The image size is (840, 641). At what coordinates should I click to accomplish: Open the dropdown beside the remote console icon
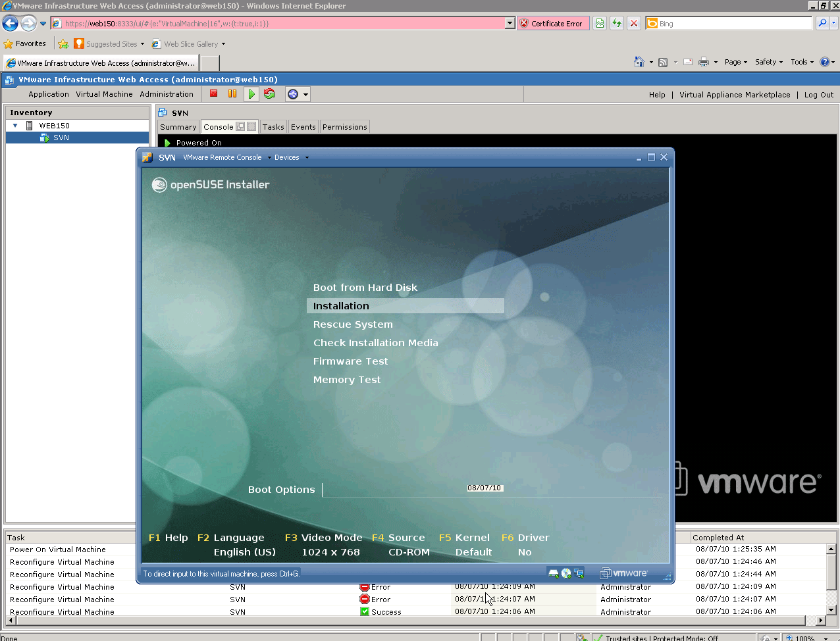(305, 95)
